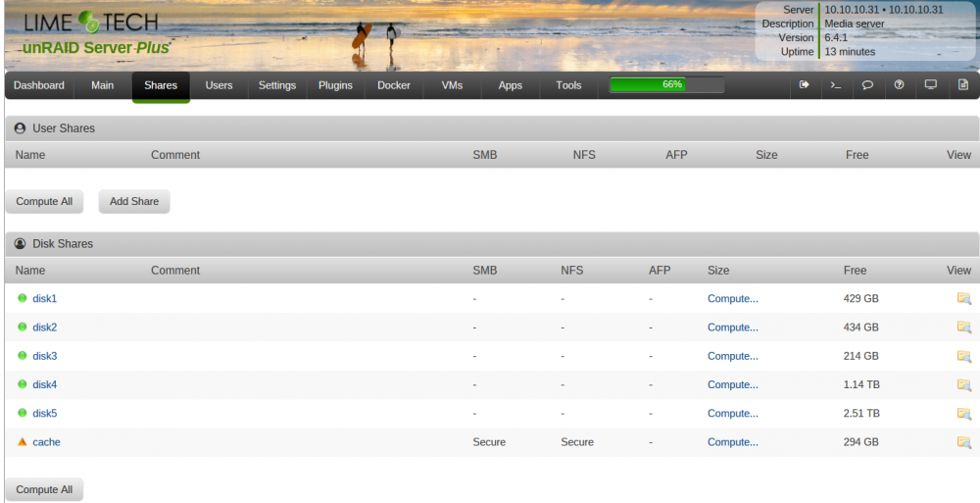
Task: Click the SMB Secure value for cache
Action: pyautogui.click(x=489, y=442)
